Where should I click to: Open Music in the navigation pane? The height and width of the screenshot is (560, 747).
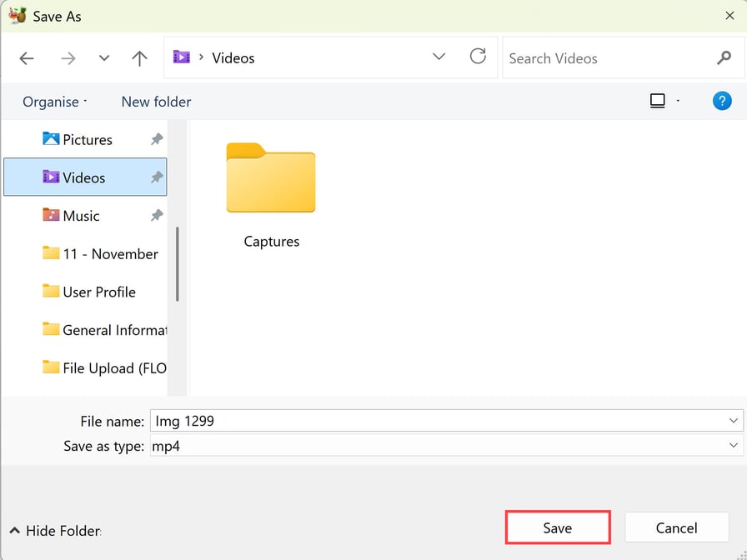click(x=85, y=216)
